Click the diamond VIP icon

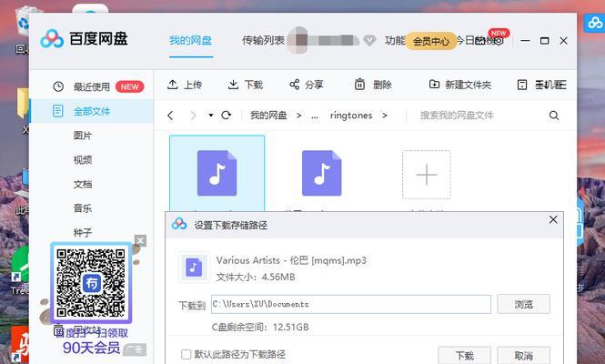point(369,40)
